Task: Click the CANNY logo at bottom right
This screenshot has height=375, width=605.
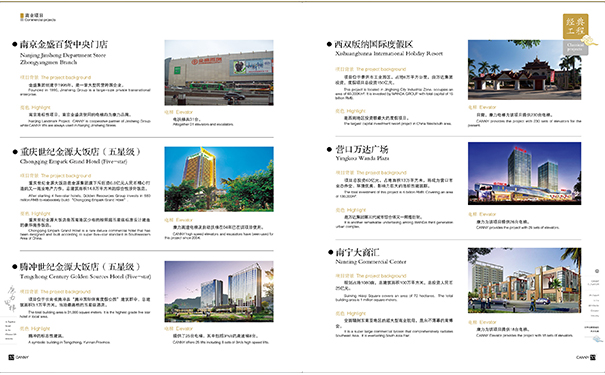Action: (x=586, y=358)
